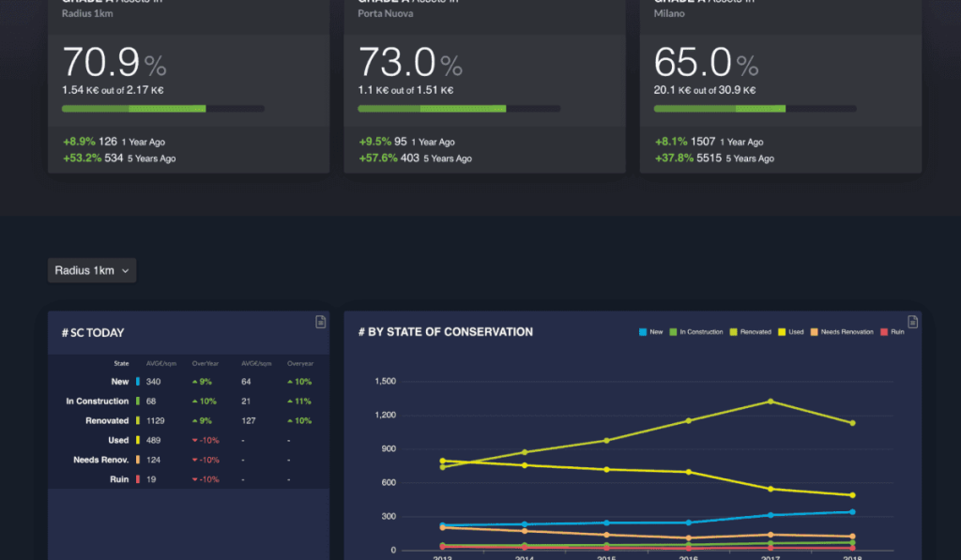This screenshot has height=560, width=961.
Task: Click the export icon on BY STATE OF CONSERVATION
Action: click(x=912, y=323)
